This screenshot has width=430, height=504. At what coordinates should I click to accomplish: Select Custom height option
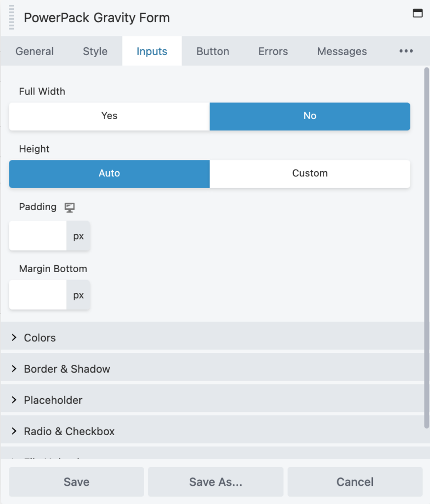310,174
